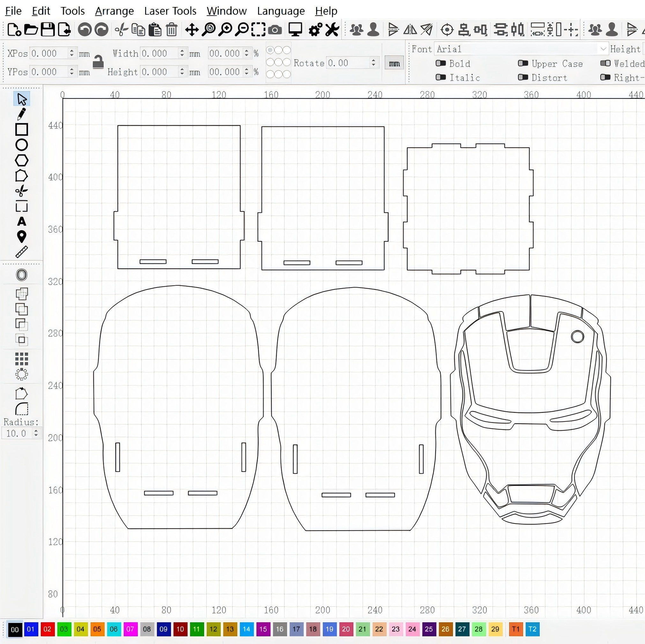Click the Width percent spinner arrows
The width and height of the screenshot is (645, 644).
coord(247,53)
